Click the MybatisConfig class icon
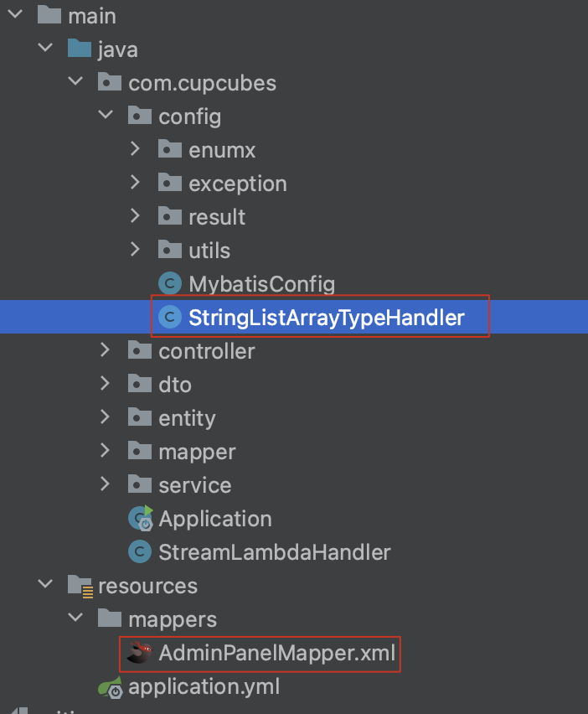 pyautogui.click(x=169, y=283)
